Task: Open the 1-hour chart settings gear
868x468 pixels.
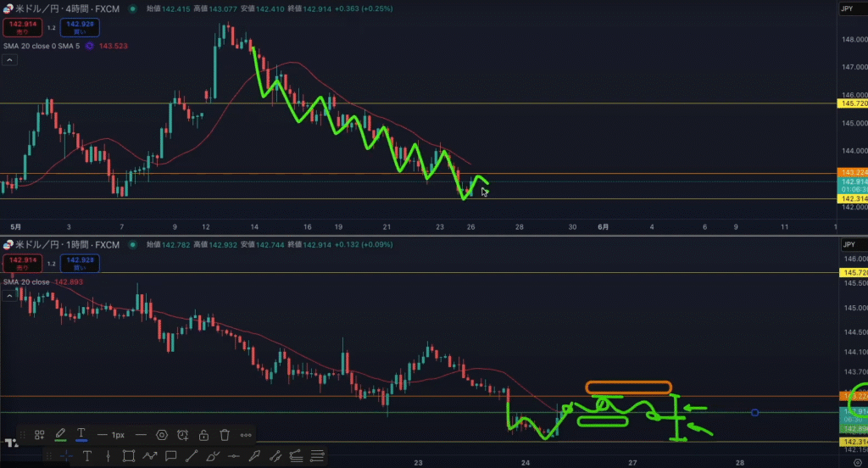Action: 858,462
